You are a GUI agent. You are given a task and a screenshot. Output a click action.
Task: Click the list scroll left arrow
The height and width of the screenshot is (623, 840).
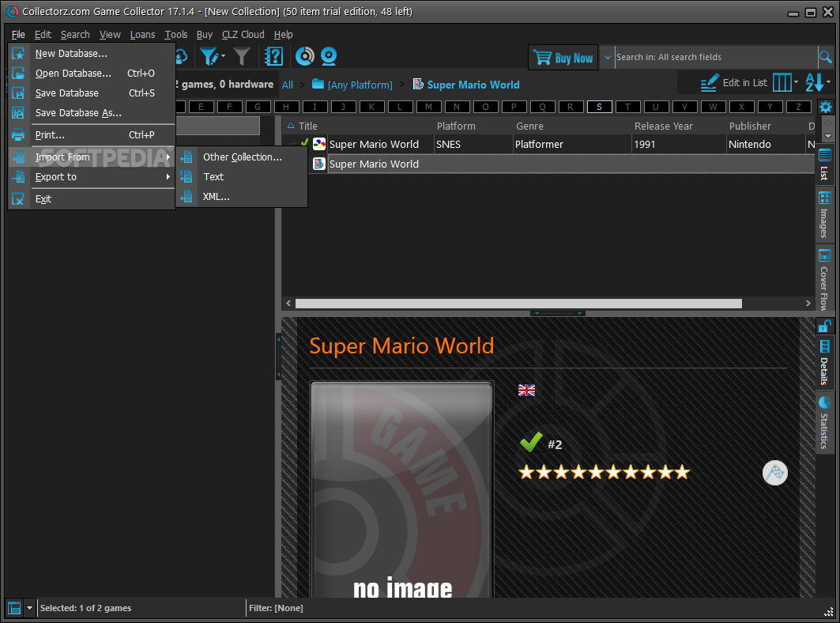[288, 304]
